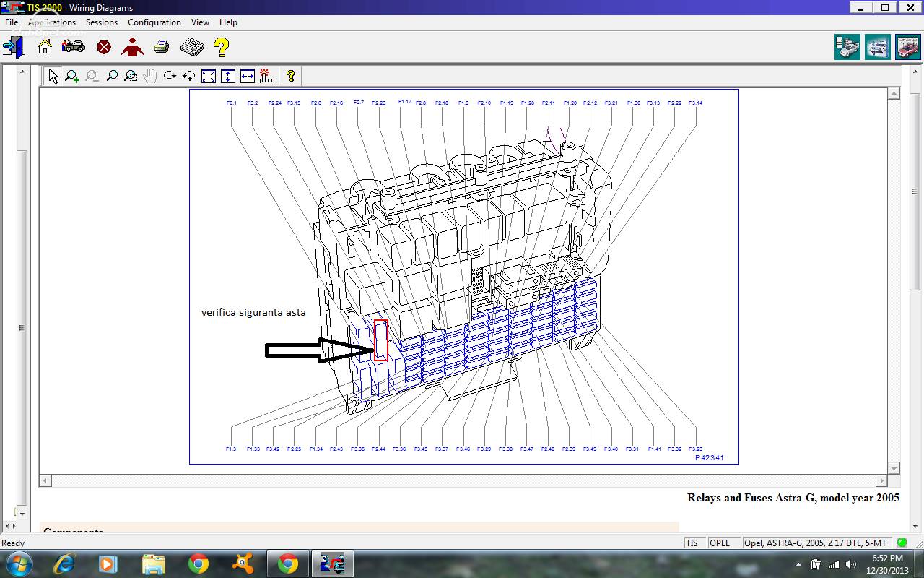Click fuse label F3.23 in the bottom row
This screenshot has height=578, width=924.
point(695,449)
